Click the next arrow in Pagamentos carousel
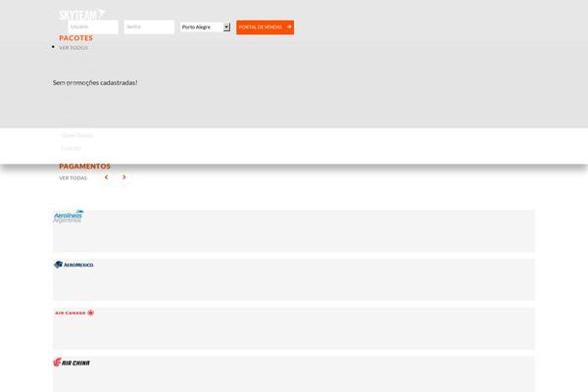Viewport: 588px width, 392px height. click(124, 177)
